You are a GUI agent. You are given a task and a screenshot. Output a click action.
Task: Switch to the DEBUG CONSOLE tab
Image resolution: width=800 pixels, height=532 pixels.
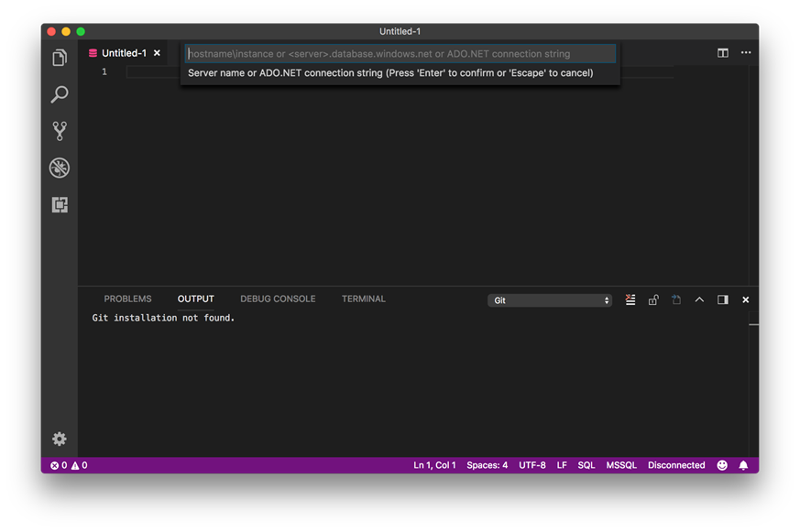pyautogui.click(x=278, y=299)
